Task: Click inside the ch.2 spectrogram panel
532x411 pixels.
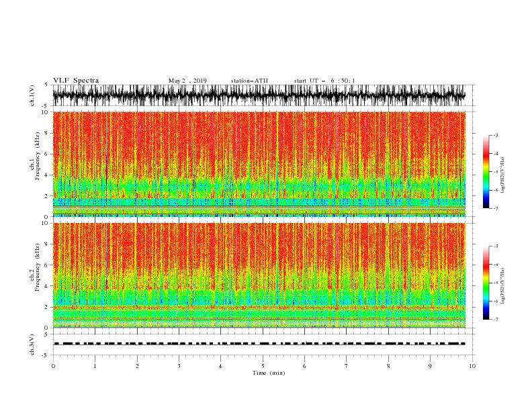Action: coord(259,275)
